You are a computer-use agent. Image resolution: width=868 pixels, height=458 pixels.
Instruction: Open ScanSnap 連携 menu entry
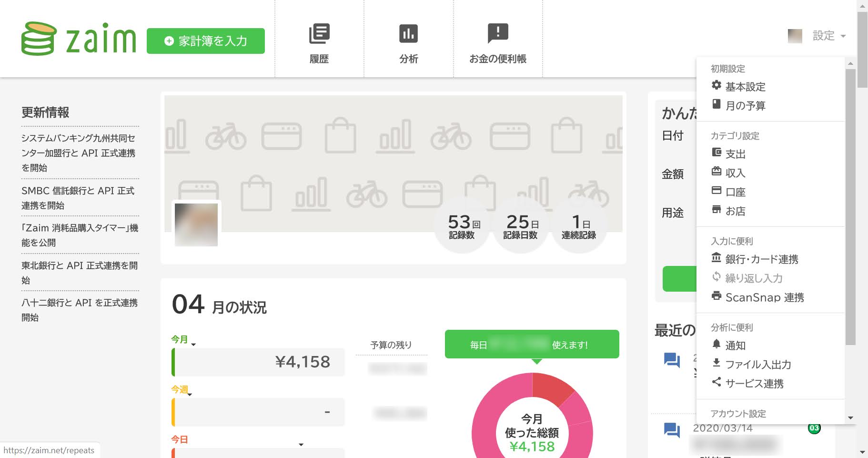tap(765, 297)
